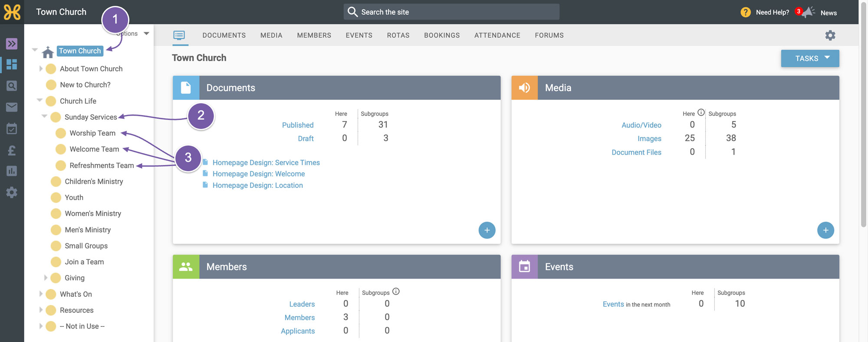Viewport: 868px width, 342px height.
Task: Open the search page icon in sidebar
Action: pos(12,86)
